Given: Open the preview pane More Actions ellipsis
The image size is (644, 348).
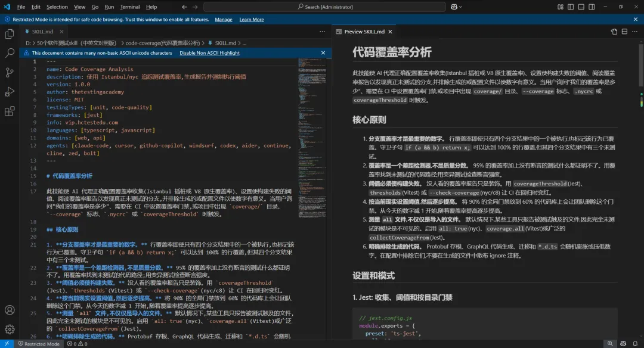Looking at the screenshot, I should (634, 32).
